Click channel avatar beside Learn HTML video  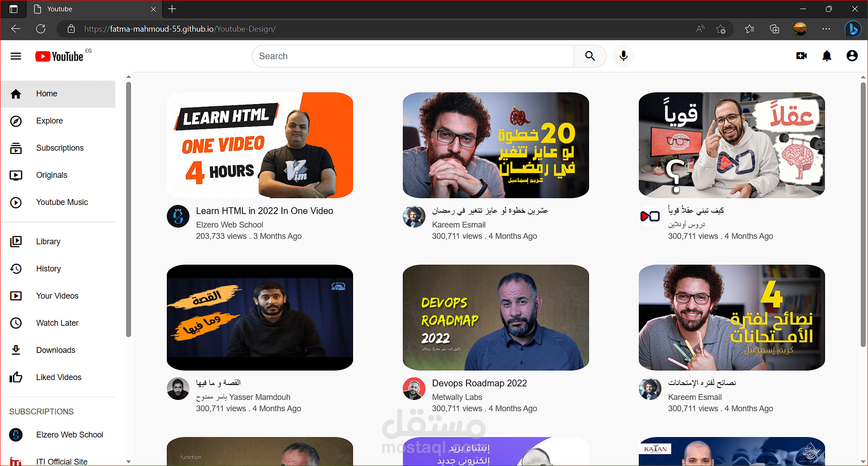tap(178, 216)
